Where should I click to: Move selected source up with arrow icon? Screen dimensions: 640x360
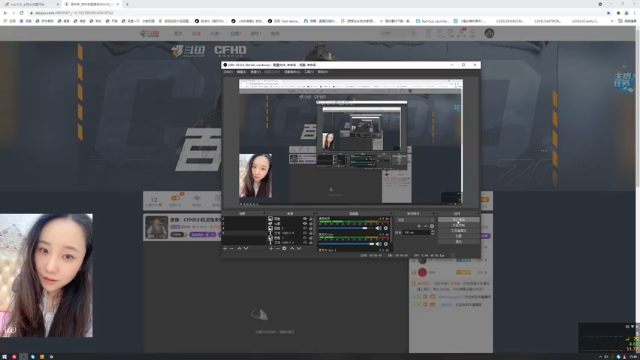(x=292, y=248)
